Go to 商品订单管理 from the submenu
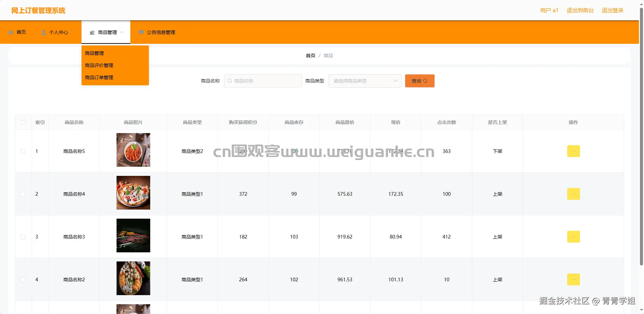Viewport: 644px width, 314px height. click(x=99, y=77)
